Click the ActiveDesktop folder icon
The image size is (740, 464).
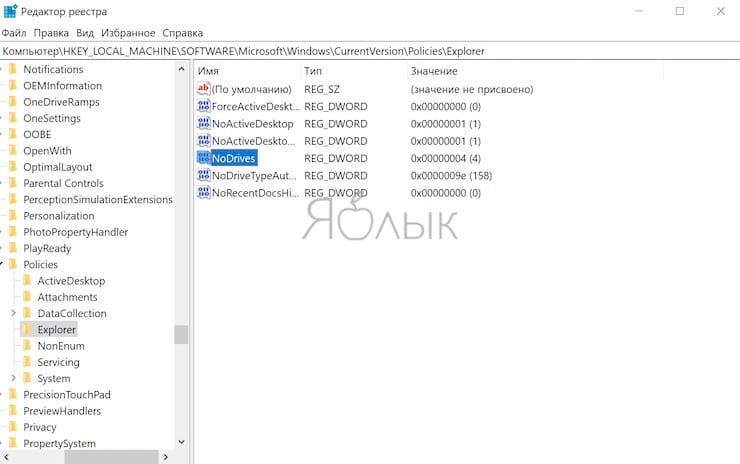pyautogui.click(x=27, y=280)
